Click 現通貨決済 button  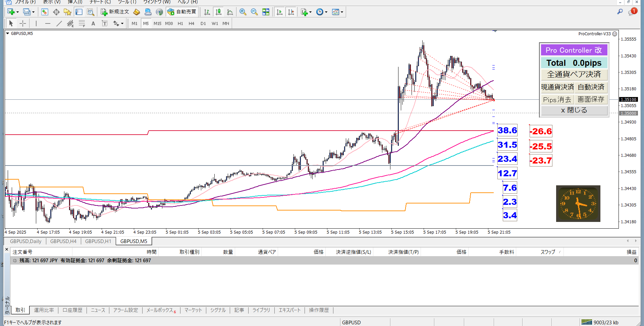point(557,87)
